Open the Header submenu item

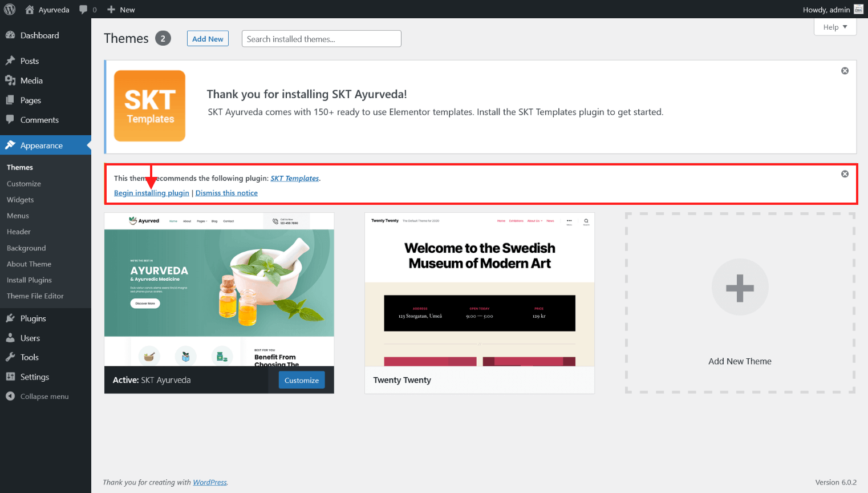point(19,232)
